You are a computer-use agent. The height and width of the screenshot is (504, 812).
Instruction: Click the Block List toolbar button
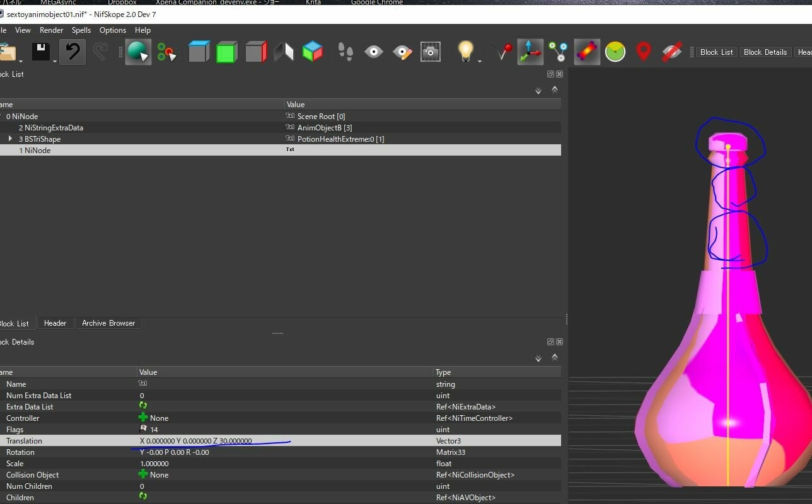(717, 52)
